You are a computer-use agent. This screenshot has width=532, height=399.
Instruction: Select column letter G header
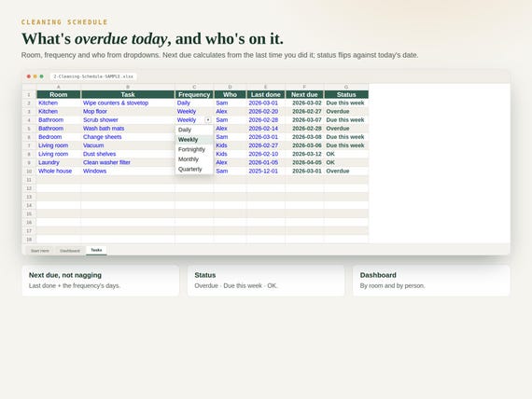click(346, 87)
